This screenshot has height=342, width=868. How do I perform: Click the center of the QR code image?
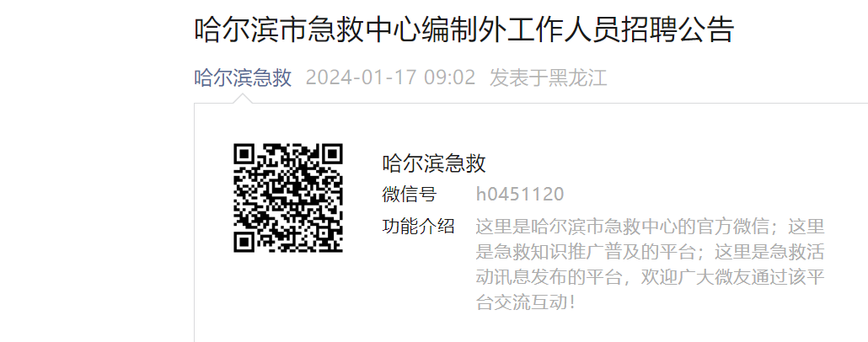[x=288, y=198]
